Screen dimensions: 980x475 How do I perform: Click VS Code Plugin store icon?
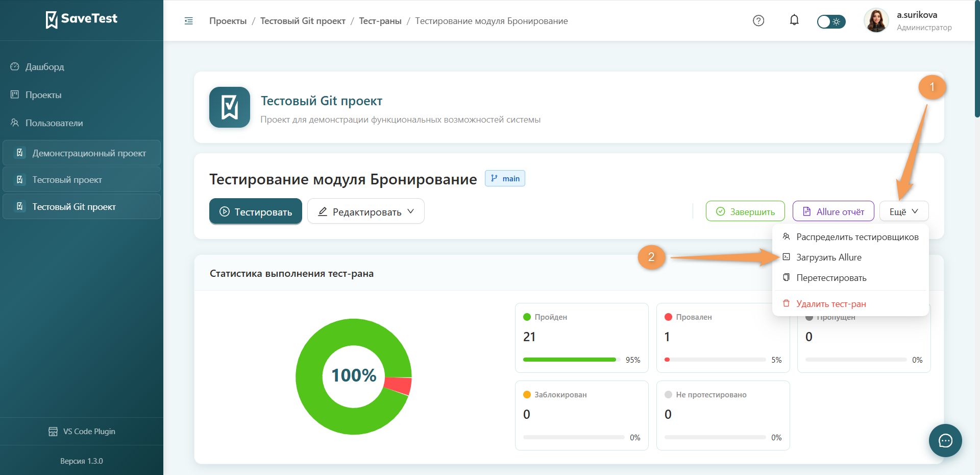tap(53, 432)
